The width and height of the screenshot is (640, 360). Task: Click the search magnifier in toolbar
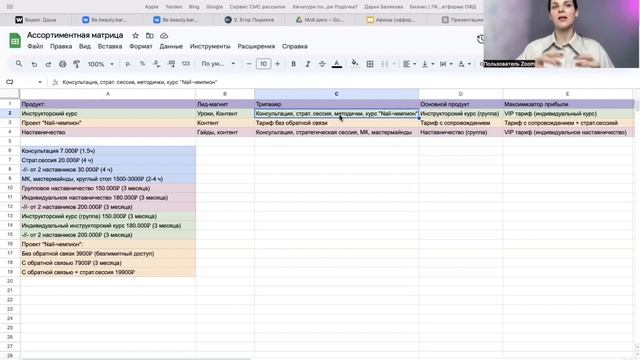[19, 64]
